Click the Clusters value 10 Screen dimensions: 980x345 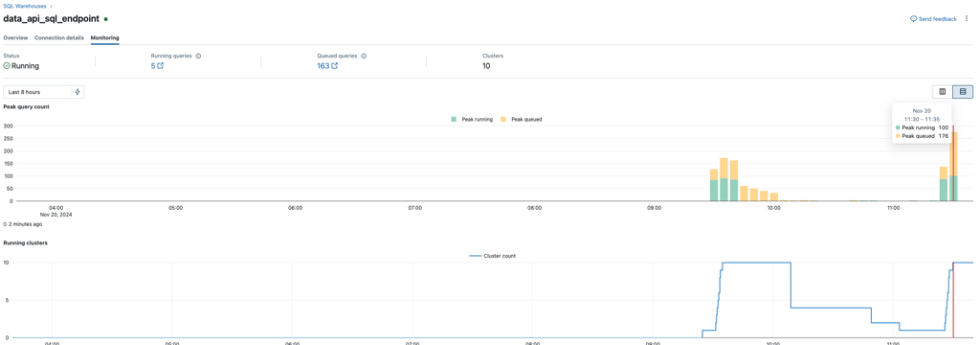(x=486, y=66)
